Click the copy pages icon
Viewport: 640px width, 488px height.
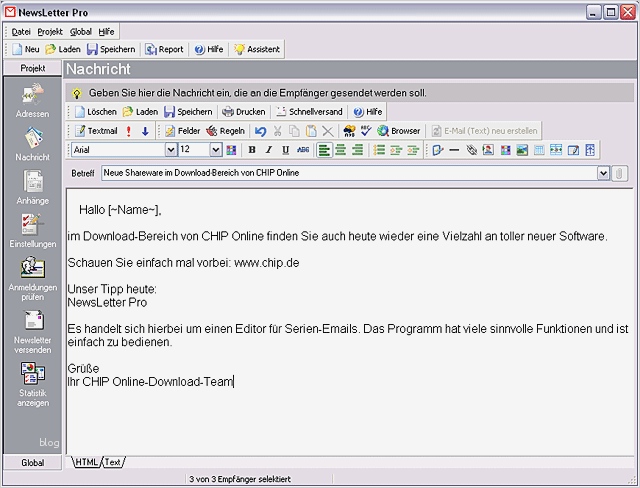point(294,131)
